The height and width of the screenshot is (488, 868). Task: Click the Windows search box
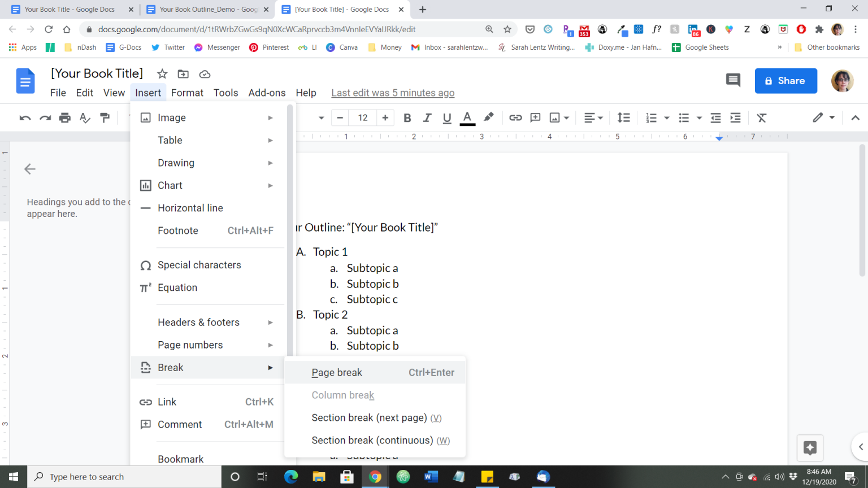click(124, 477)
